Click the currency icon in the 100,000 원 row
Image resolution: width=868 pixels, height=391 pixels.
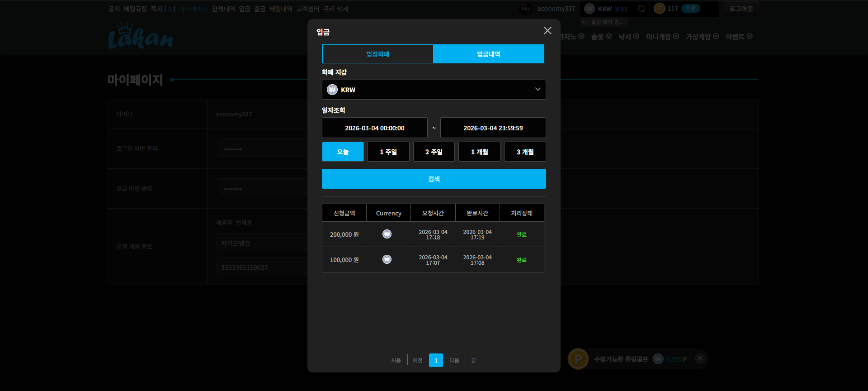coord(387,259)
